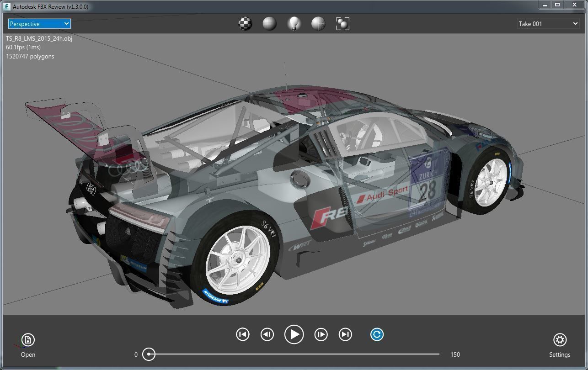
Task: Click the Settings label
Action: 560,354
